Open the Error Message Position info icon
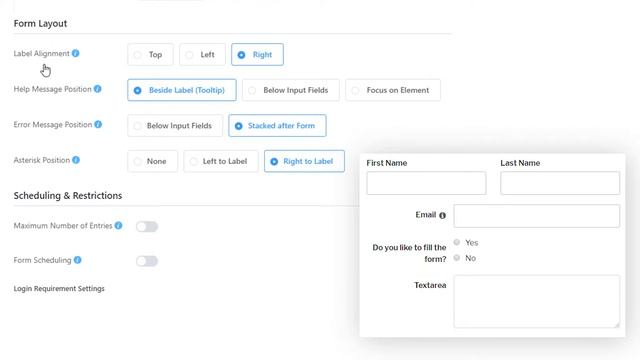The image size is (640, 360). pyautogui.click(x=98, y=124)
